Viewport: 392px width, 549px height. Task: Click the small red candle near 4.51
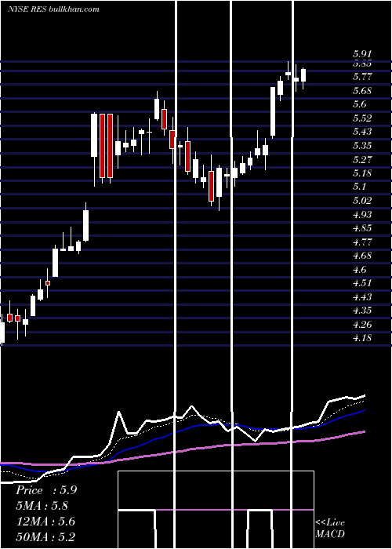tap(48, 283)
